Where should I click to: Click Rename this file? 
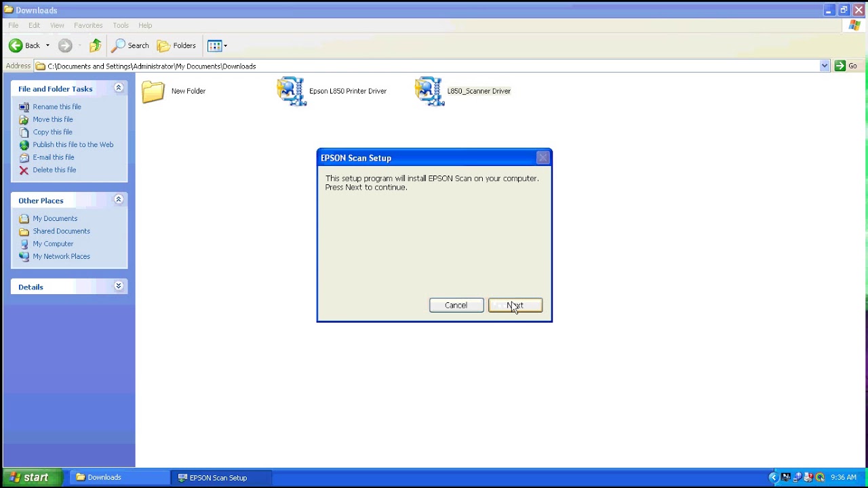57,106
